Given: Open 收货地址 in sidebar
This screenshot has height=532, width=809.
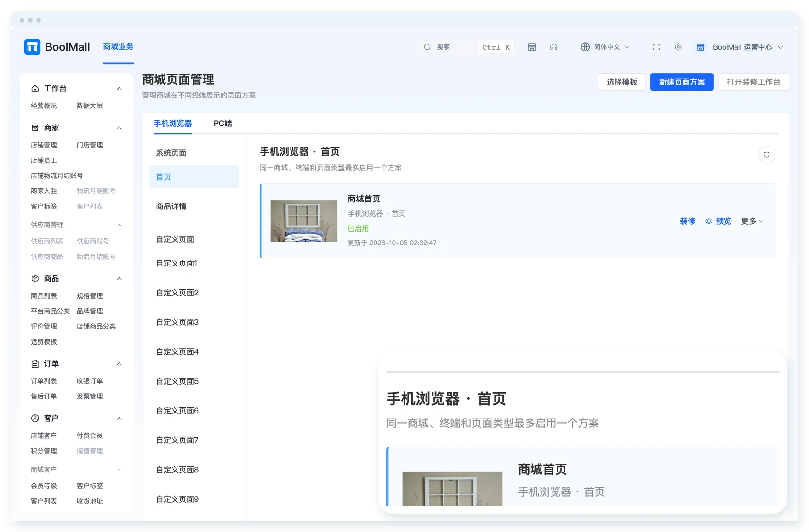Looking at the screenshot, I should 90,501.
